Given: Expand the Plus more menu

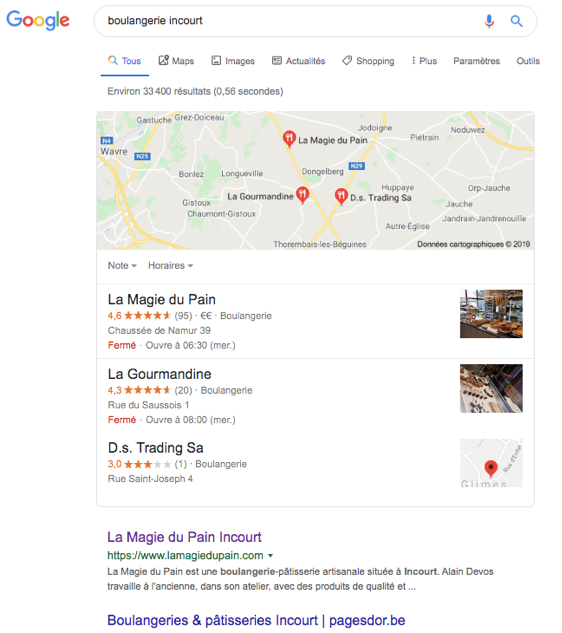Looking at the screenshot, I should click(424, 61).
